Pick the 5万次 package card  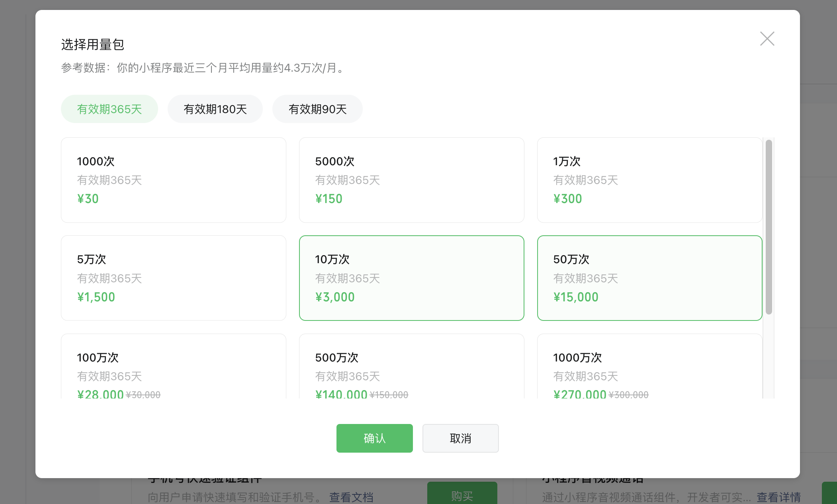[173, 278]
